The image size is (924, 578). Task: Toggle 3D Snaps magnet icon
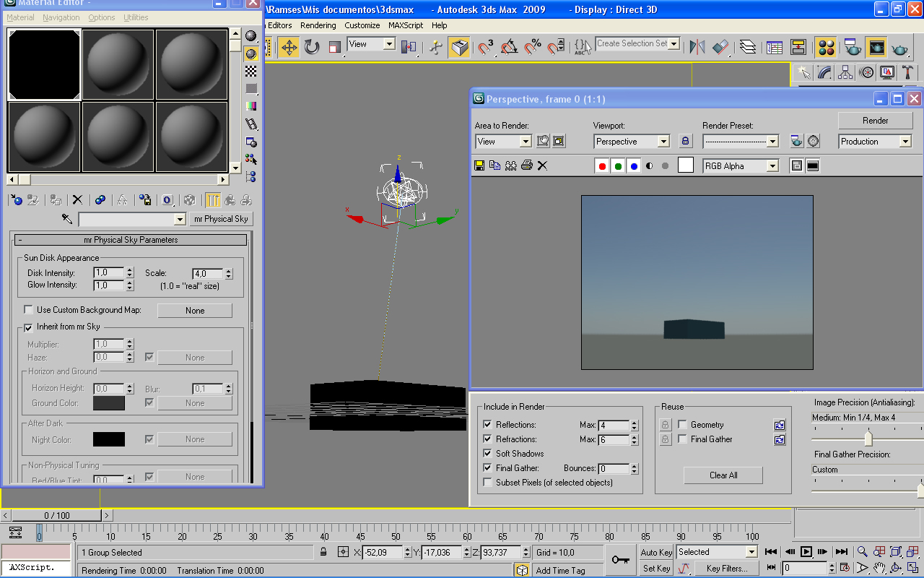[x=487, y=48]
